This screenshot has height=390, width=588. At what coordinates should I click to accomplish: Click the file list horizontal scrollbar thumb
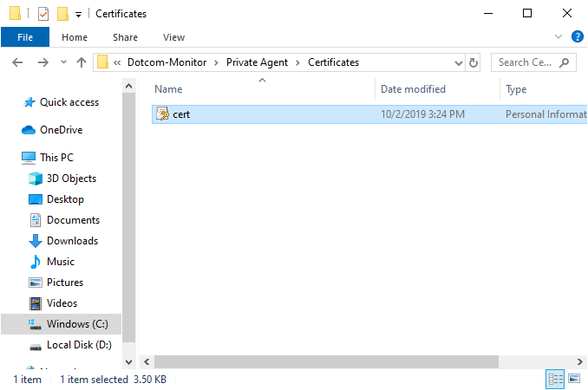(326, 362)
